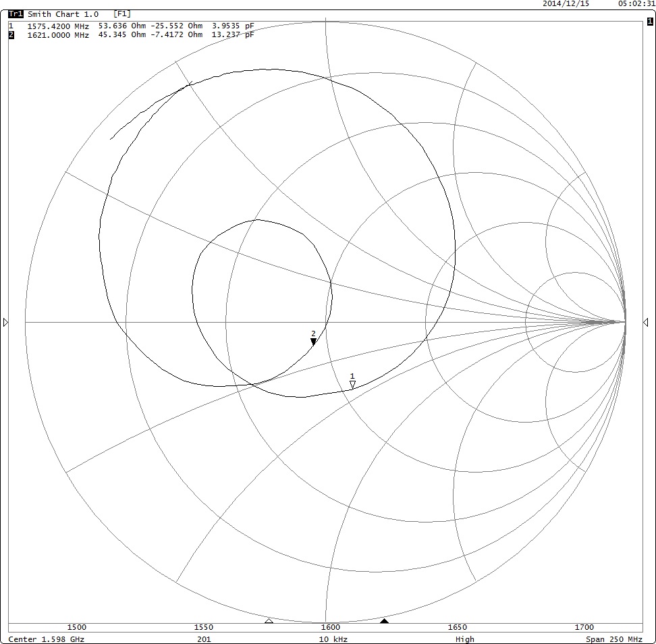
Task: Click the right edge reference triangle
Action: (x=644, y=323)
